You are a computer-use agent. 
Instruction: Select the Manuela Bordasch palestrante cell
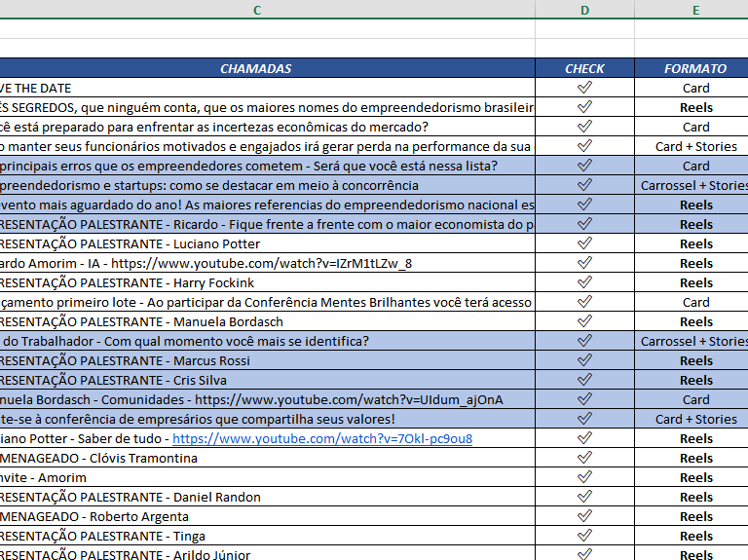coord(267,321)
